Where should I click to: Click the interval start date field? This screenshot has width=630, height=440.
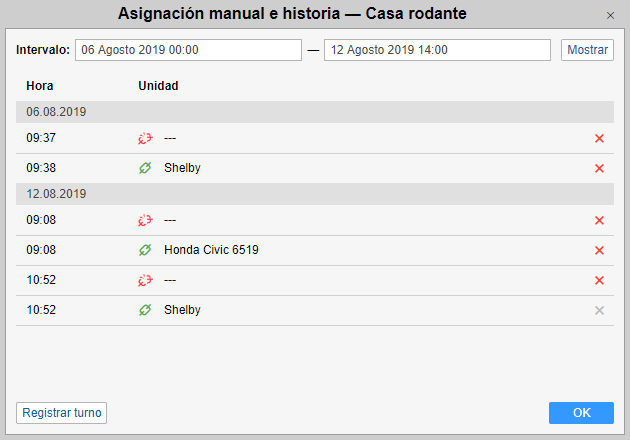188,50
